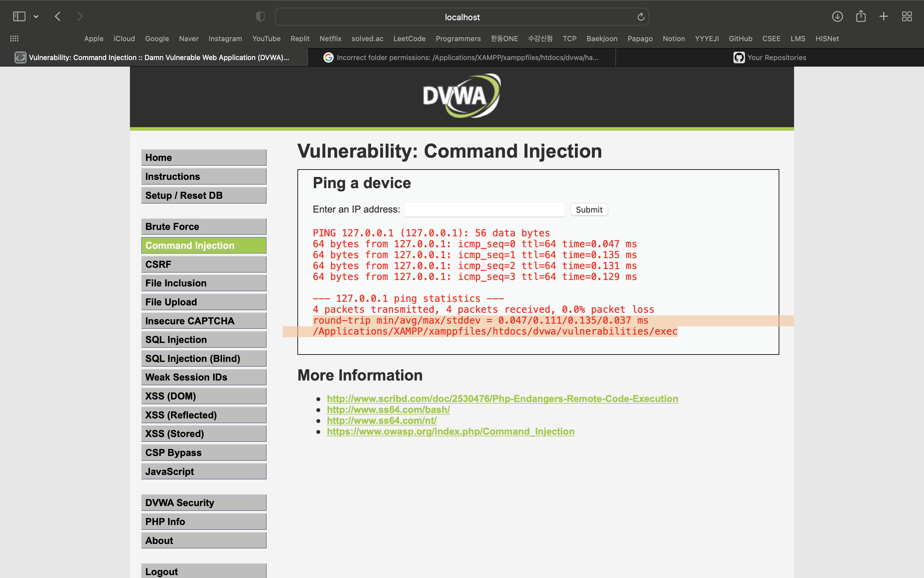Viewport: 924px width, 578px height.
Task: Open the Naver bookmark
Action: click(189, 39)
